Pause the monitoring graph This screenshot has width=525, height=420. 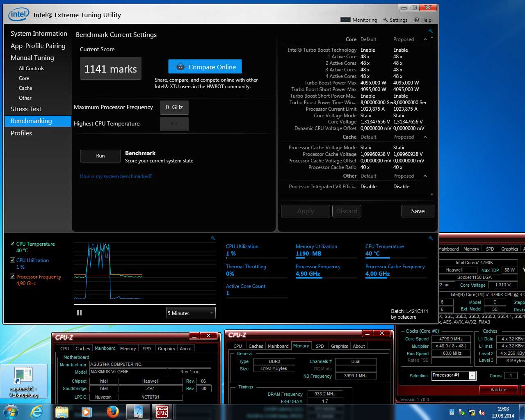click(79, 313)
